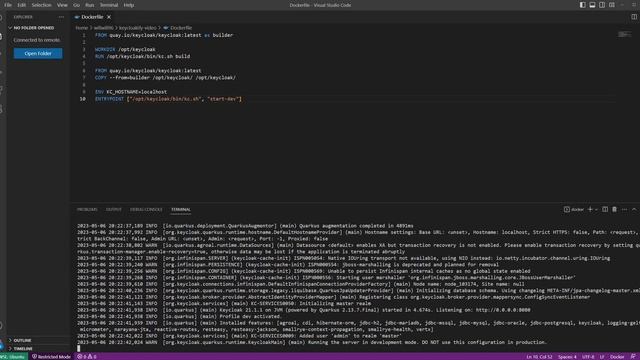The image size is (640, 360).
Task: Open the Terminal menu
Action: [x=109, y=5]
